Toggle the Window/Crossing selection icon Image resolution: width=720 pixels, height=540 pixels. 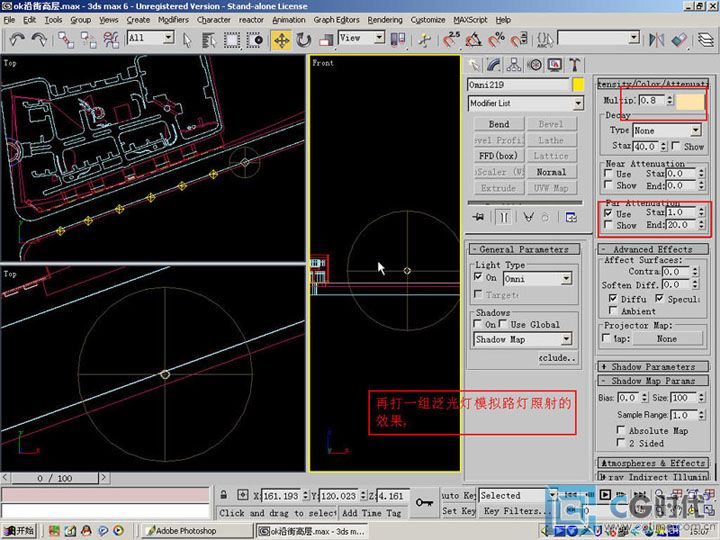click(x=254, y=40)
